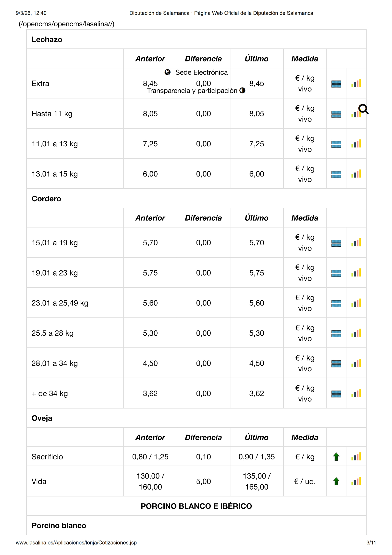Click the Lechazo section heading

47,39
